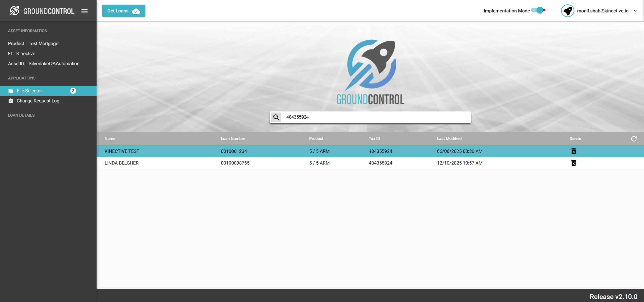Screen dimensions: 644x302
Task: Delete the LINDA BELCHER loan row
Action: click(x=574, y=163)
